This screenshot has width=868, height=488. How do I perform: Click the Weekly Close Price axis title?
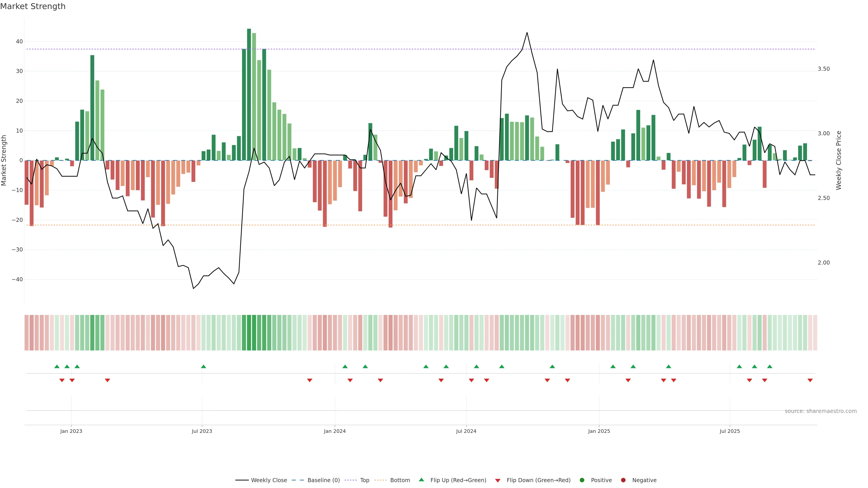[839, 160]
